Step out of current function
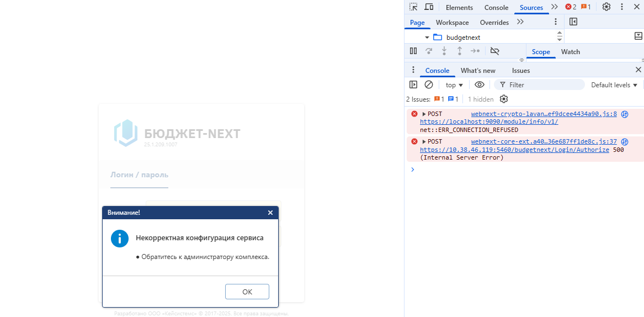 [x=460, y=51]
